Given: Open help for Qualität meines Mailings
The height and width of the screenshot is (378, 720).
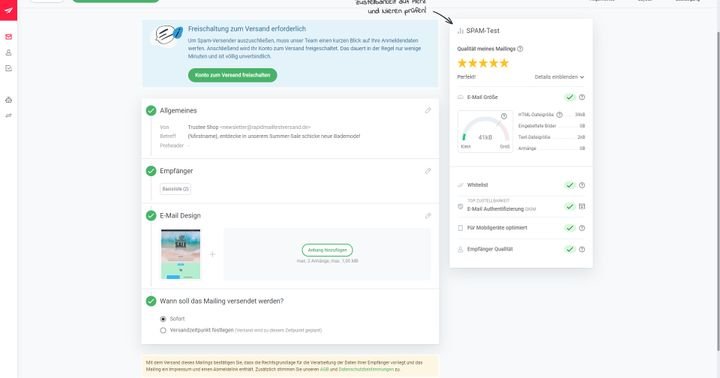Looking at the screenshot, I should coord(520,49).
